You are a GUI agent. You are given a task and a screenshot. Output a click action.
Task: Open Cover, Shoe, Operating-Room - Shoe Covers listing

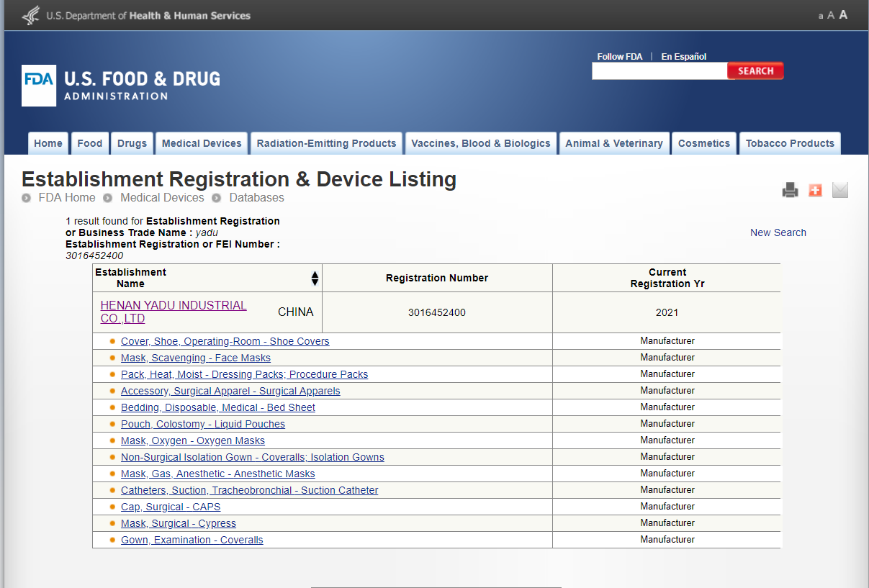click(225, 341)
